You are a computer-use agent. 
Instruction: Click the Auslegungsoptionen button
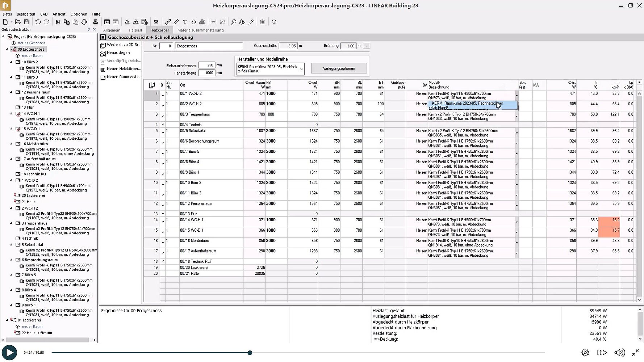click(339, 68)
